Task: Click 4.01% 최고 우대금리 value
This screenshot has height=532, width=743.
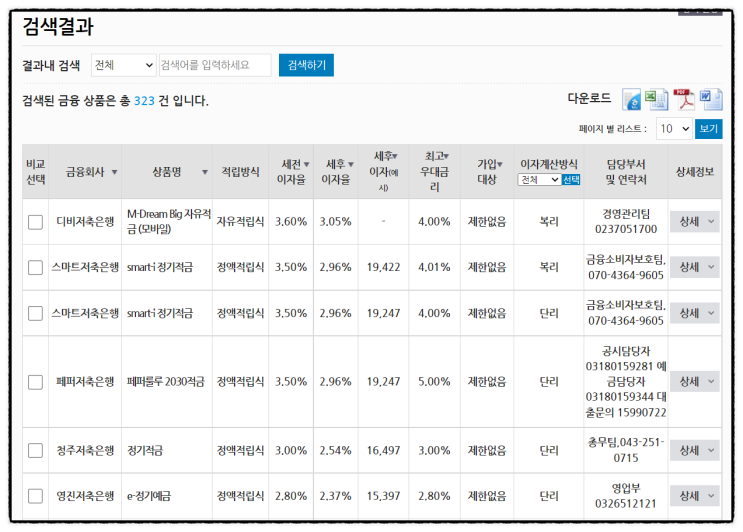Action: [434, 268]
